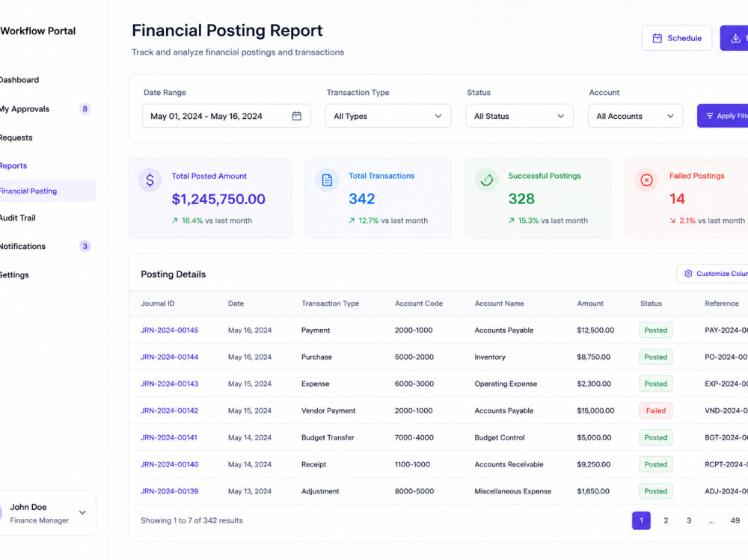
Task: Click the Status column header
Action: click(651, 304)
